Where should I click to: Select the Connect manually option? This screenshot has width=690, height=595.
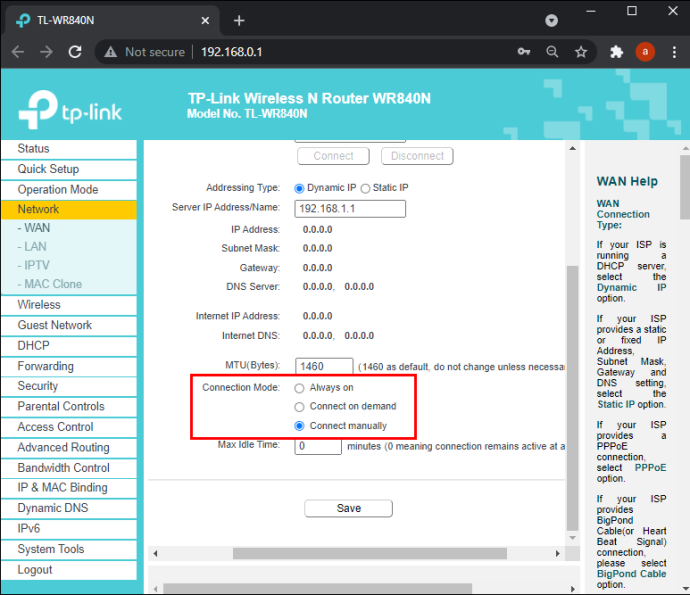tap(299, 426)
